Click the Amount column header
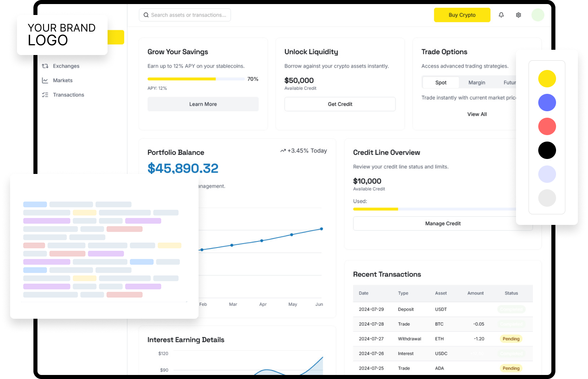The image size is (588, 379). [x=476, y=293]
